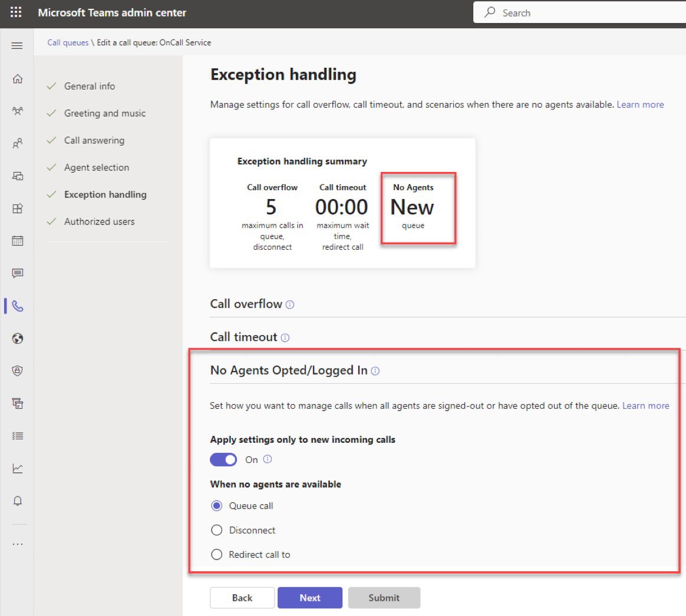Select the Queue call radio option
This screenshot has height=616, width=686.
point(216,506)
